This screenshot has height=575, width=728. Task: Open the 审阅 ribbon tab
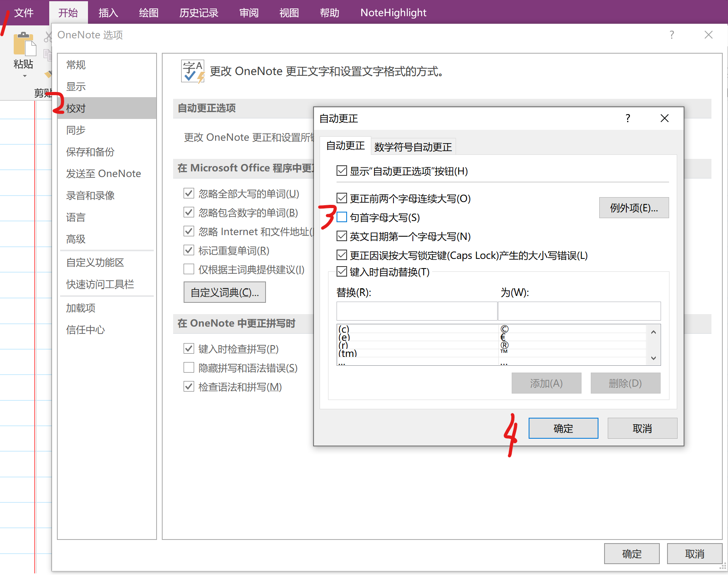(x=249, y=13)
